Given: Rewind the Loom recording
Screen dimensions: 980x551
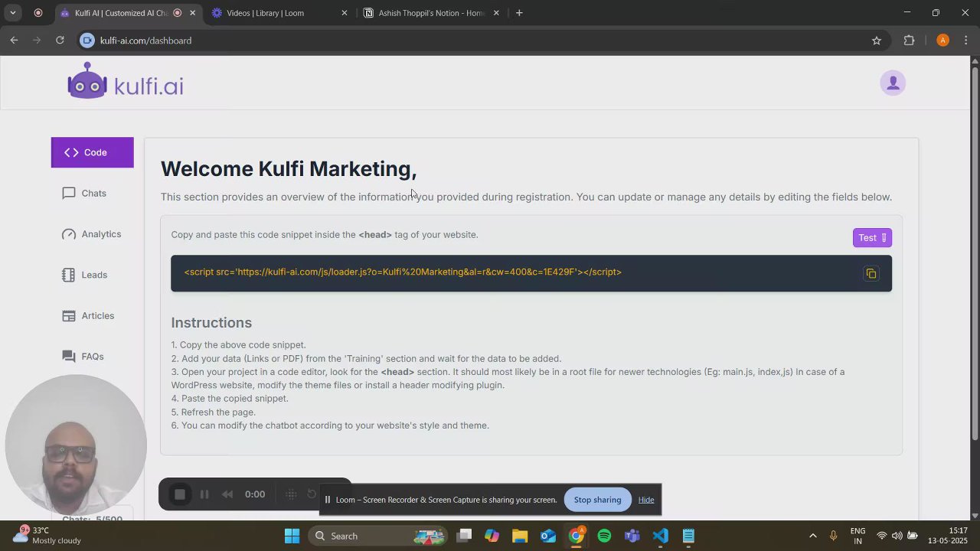Looking at the screenshot, I should [x=227, y=494].
